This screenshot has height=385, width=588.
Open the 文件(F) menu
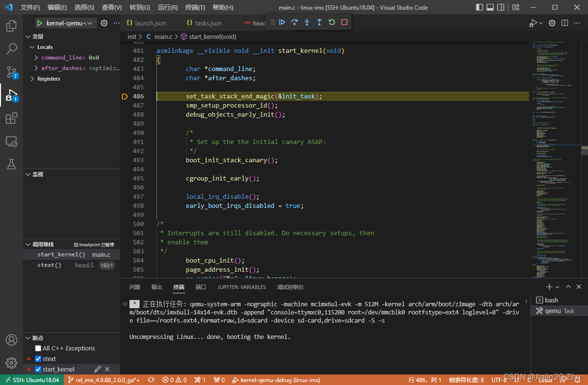tap(30, 7)
